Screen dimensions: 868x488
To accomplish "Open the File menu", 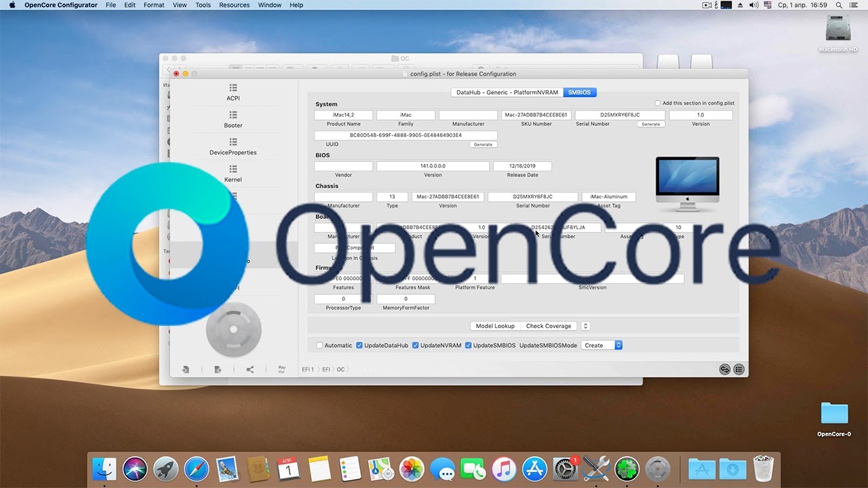I will tap(111, 5).
